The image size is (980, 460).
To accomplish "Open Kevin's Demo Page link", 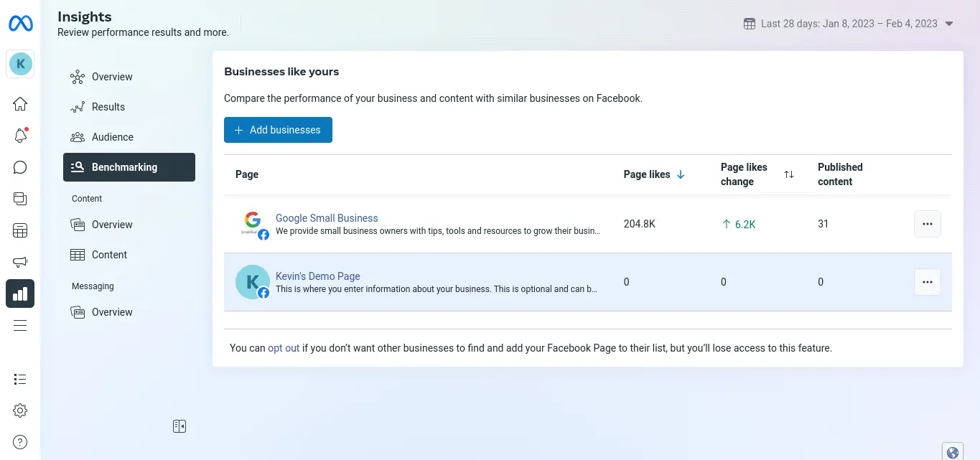I will coord(318,276).
